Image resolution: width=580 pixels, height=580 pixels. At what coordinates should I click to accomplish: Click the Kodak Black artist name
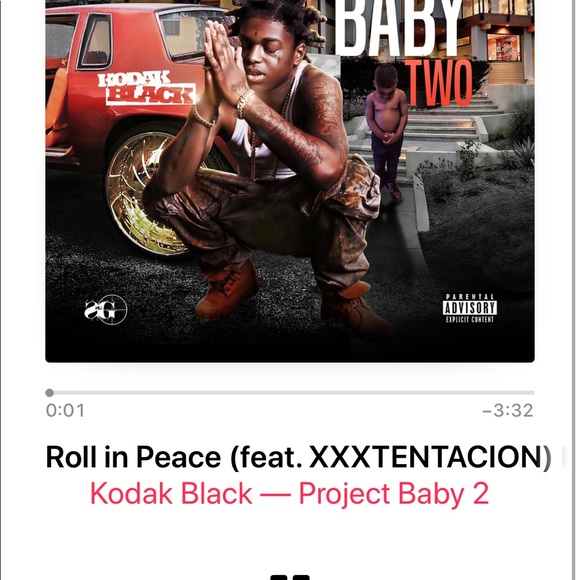171,494
